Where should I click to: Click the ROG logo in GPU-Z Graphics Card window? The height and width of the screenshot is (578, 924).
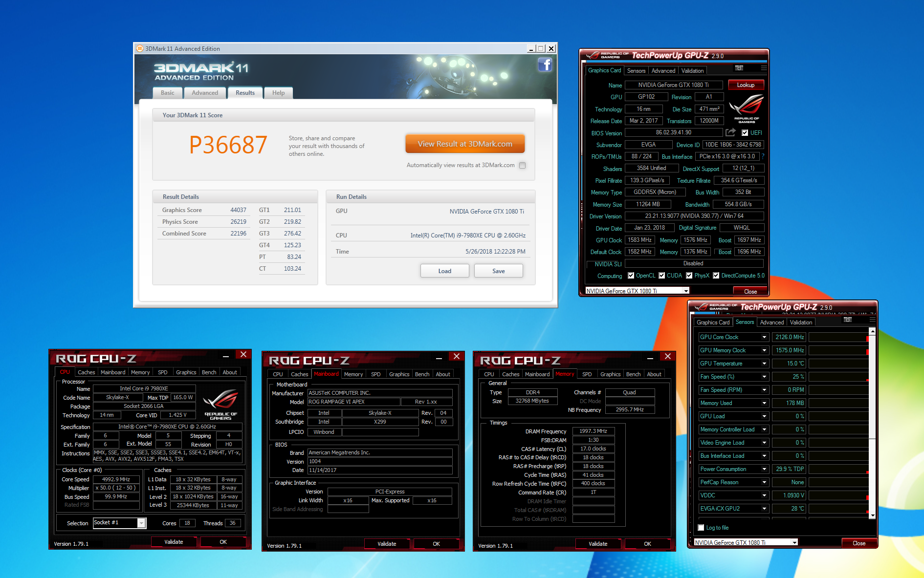pyautogui.click(x=746, y=108)
